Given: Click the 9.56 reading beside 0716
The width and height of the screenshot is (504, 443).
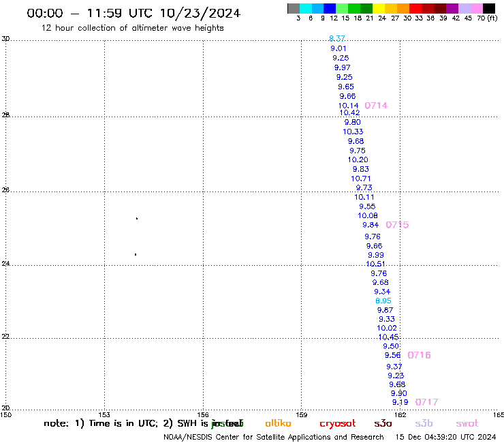Looking at the screenshot, I should (393, 355).
